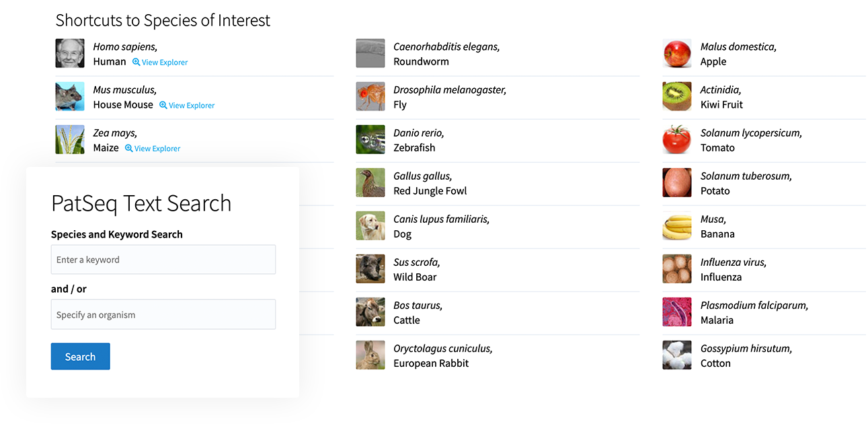Viewport: 868px width, 424px height.
Task: Click the Homo sapiens portrait thumbnail
Action: coord(70,54)
